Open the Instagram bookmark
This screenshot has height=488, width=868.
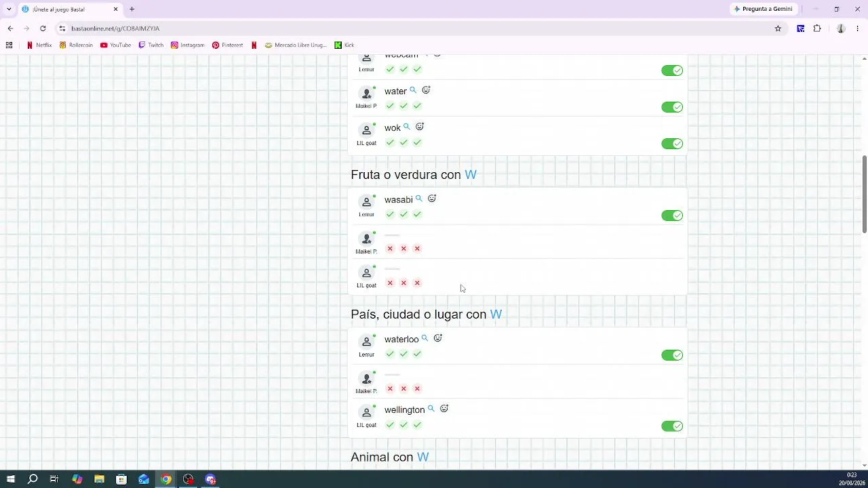point(188,45)
